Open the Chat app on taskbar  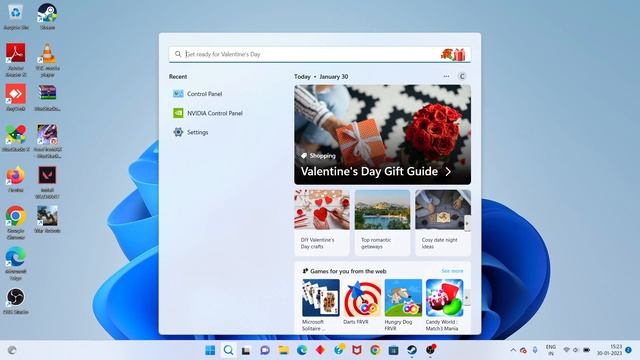click(x=264, y=350)
